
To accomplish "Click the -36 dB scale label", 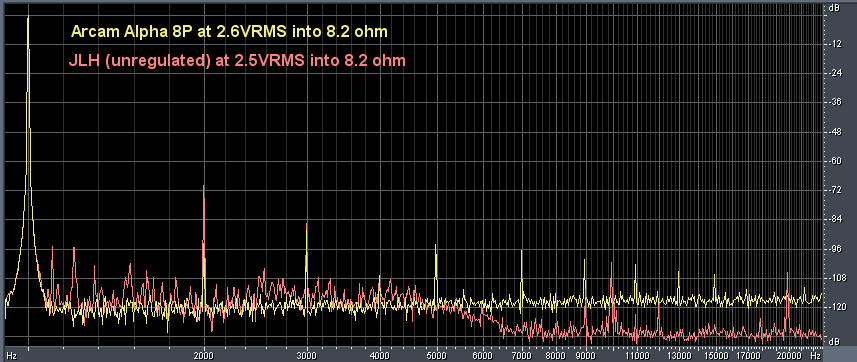I will click(835, 102).
